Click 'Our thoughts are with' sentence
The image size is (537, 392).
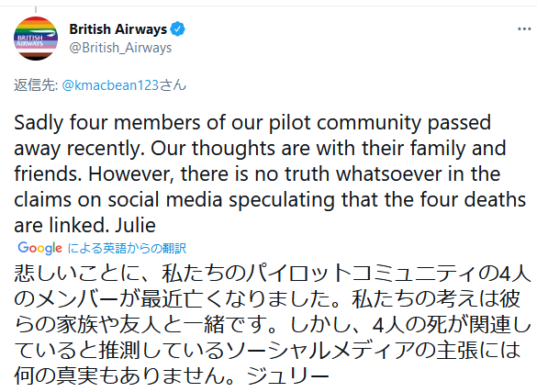click(253, 149)
